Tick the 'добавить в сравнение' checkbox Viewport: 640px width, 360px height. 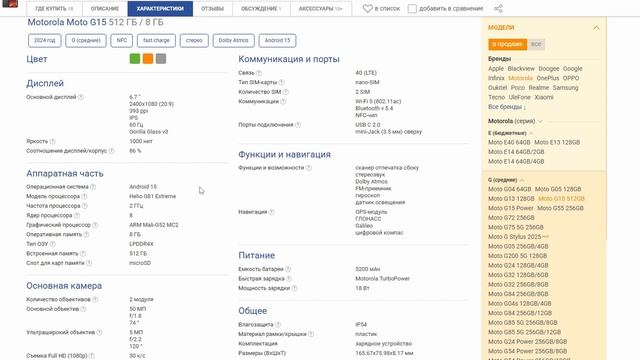coord(412,8)
